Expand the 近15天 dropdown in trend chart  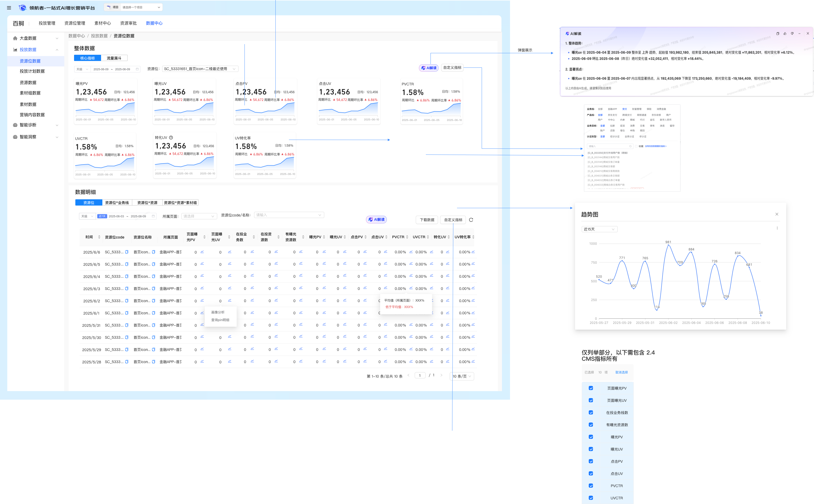point(599,229)
